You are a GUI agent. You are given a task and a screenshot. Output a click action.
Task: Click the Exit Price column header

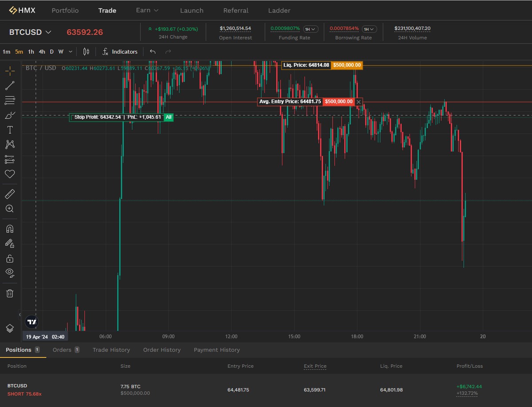click(x=315, y=366)
